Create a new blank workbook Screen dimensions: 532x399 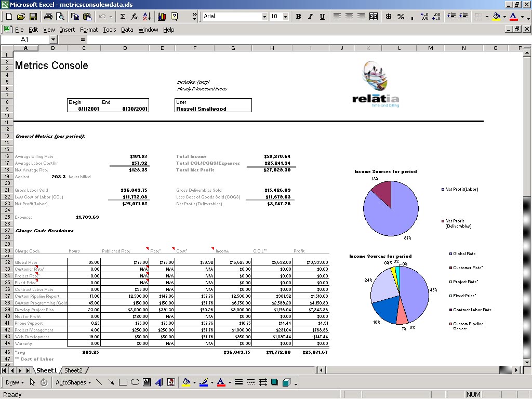[x=9, y=16]
